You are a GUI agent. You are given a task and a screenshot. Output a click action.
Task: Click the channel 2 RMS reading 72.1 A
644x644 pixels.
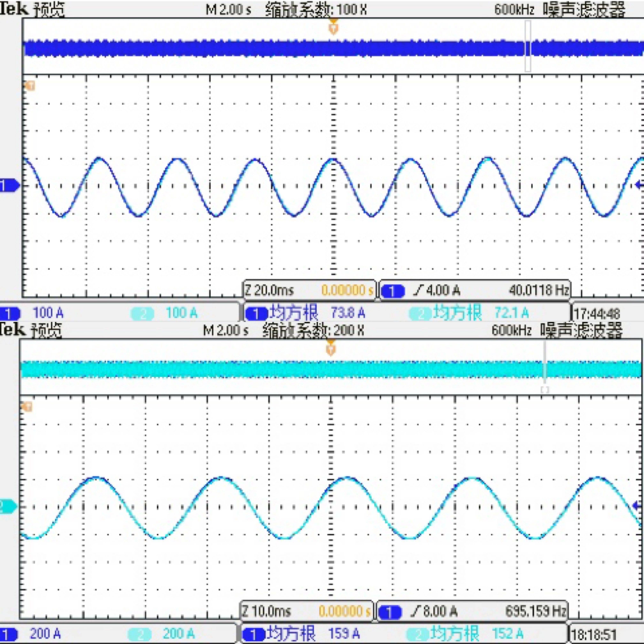pyautogui.click(x=511, y=313)
